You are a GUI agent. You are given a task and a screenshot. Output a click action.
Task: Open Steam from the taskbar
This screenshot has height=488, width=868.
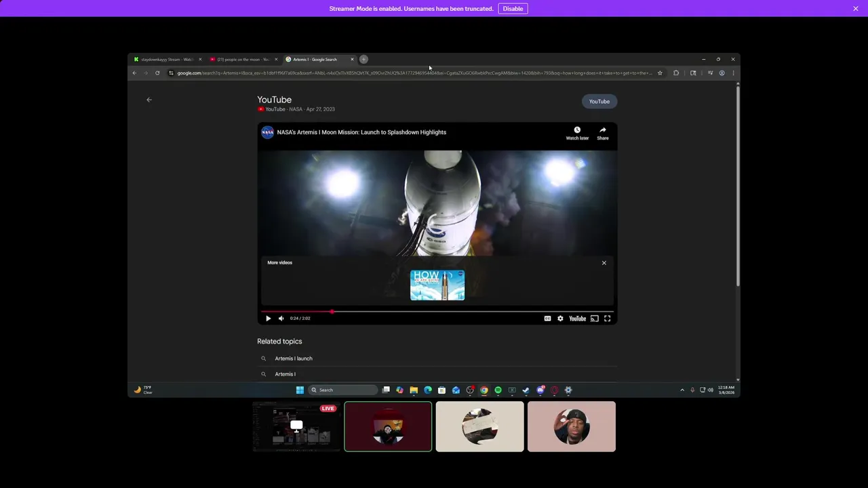[526, 390]
